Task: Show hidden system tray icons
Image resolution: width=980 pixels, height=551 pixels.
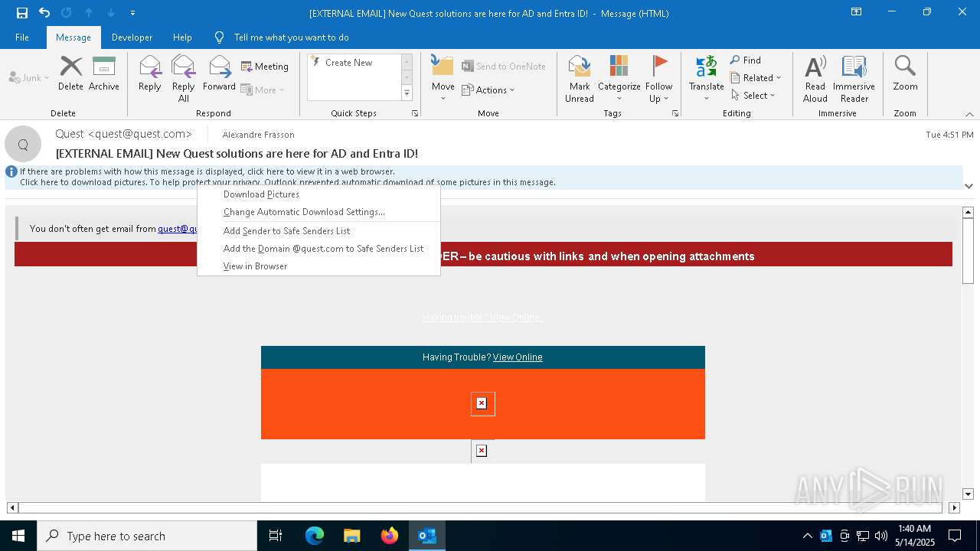Action: click(x=807, y=536)
